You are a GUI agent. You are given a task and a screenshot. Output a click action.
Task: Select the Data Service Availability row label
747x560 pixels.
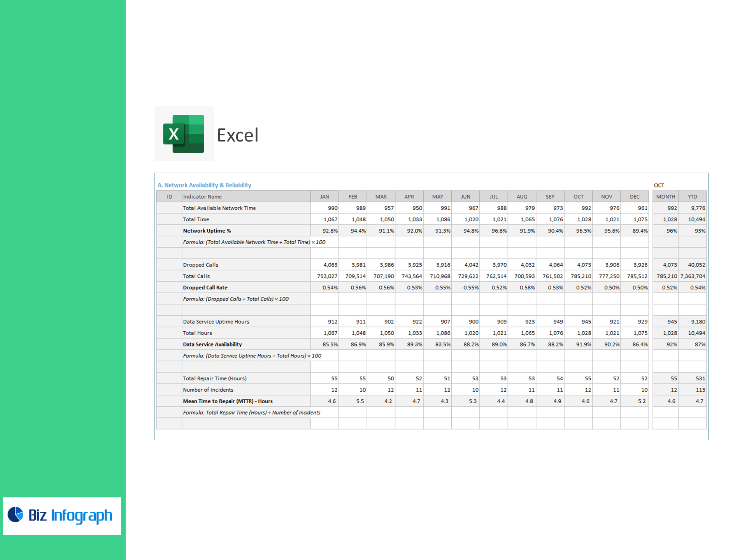(x=212, y=344)
